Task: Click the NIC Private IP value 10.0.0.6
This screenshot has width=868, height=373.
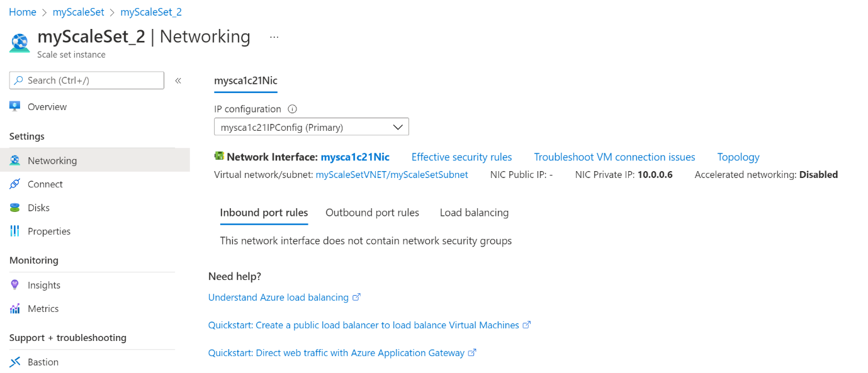Action: (x=655, y=175)
